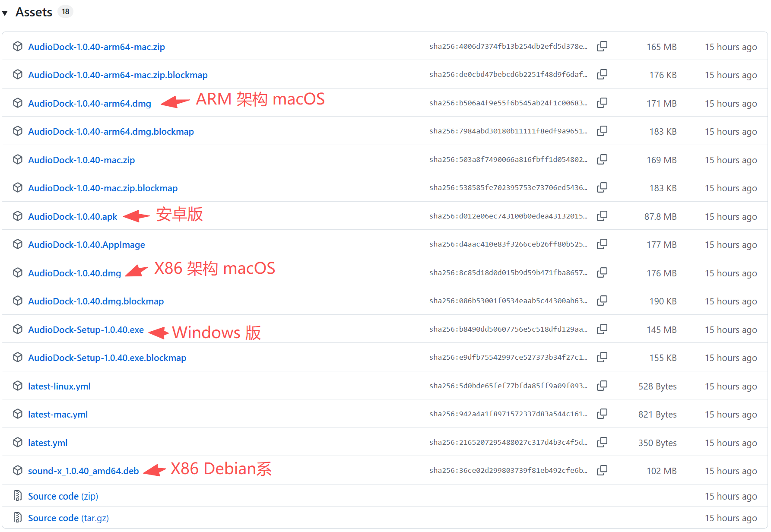Click package icon beside AudioDock-Setup-1.0.40.exe
Viewport: 771px width, 532px height.
pos(18,329)
